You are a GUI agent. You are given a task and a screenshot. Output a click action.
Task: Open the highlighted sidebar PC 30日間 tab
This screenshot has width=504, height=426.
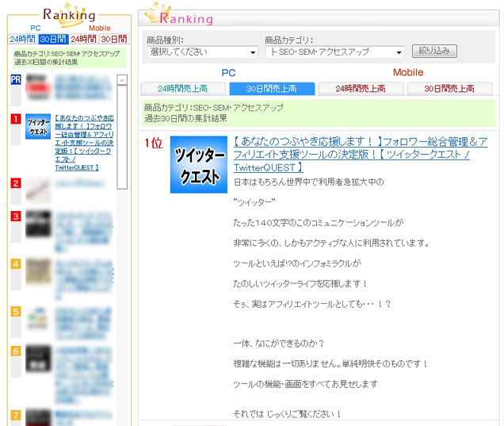pos(53,39)
